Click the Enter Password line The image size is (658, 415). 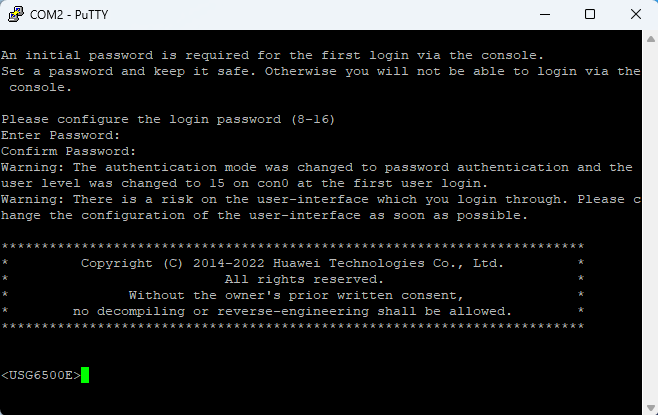pyautogui.click(x=60, y=135)
